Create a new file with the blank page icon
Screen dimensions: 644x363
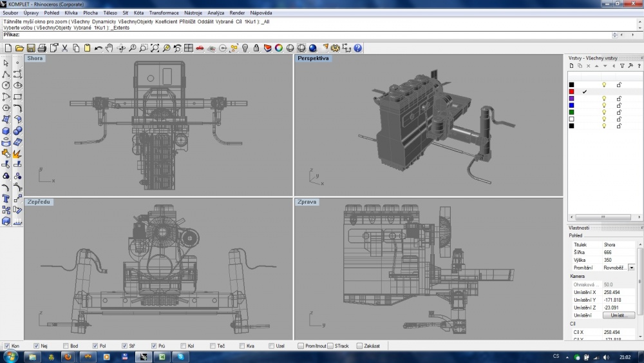pyautogui.click(x=8, y=48)
